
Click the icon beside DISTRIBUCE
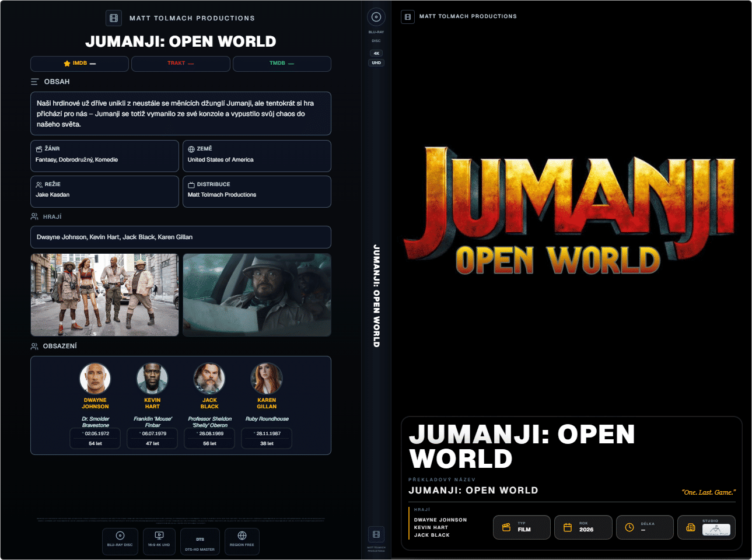(x=191, y=184)
